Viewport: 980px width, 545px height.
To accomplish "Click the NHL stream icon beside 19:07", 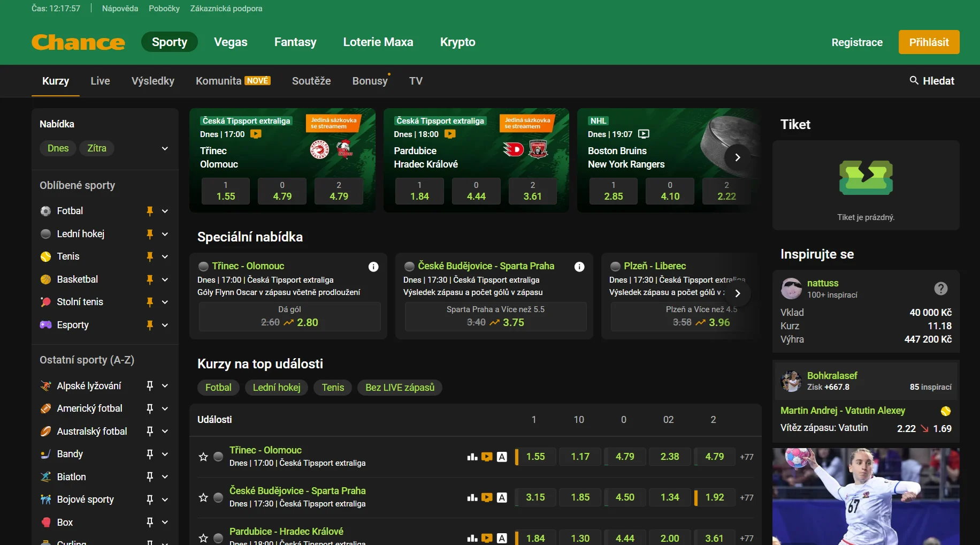I will click(x=644, y=134).
